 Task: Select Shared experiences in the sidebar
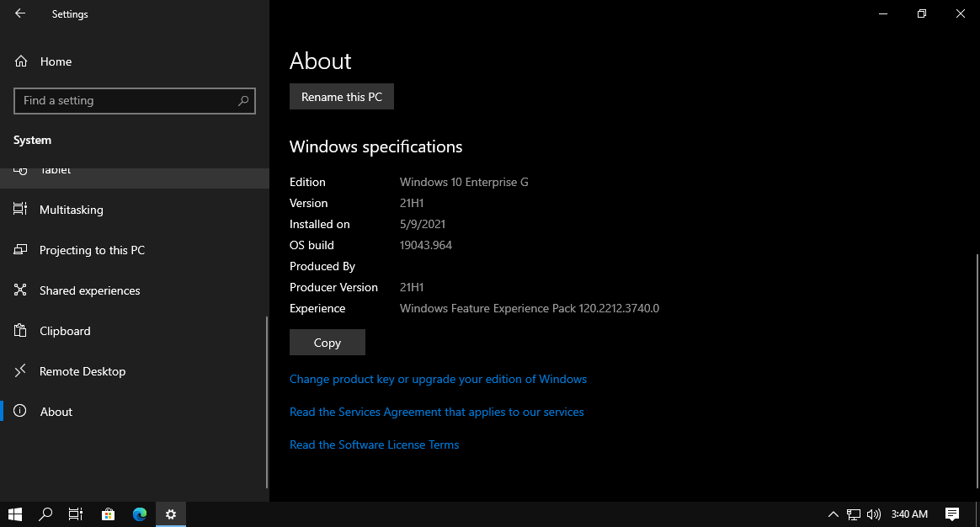[135, 290]
